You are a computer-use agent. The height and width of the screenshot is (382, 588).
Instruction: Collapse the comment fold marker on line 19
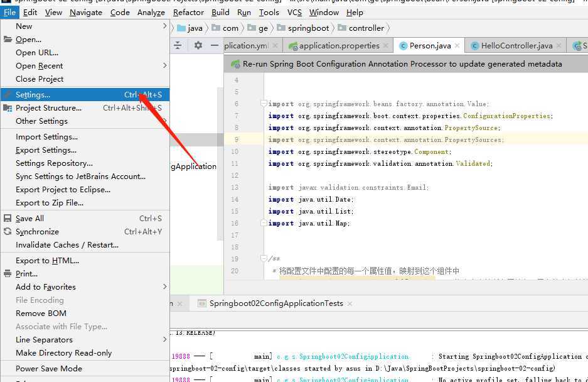click(264, 258)
